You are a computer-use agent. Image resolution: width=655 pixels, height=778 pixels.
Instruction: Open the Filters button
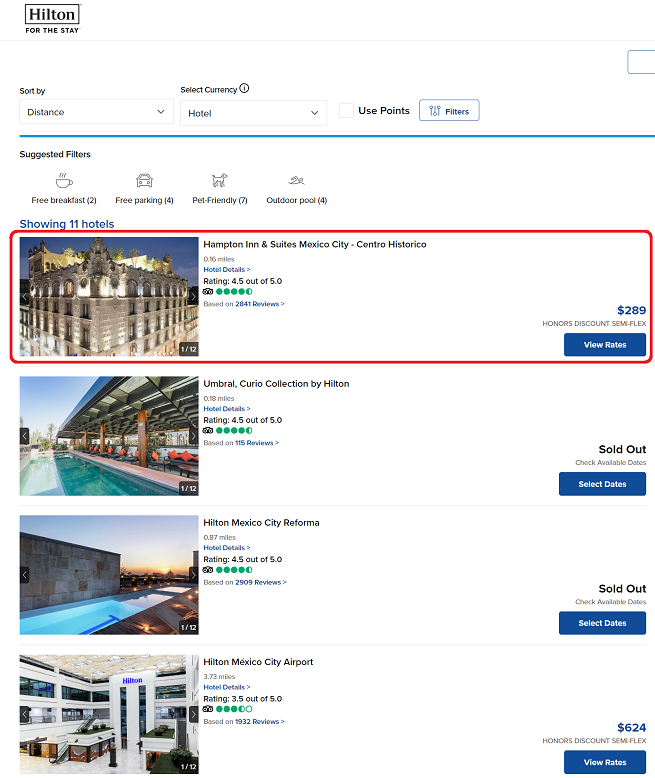449,110
